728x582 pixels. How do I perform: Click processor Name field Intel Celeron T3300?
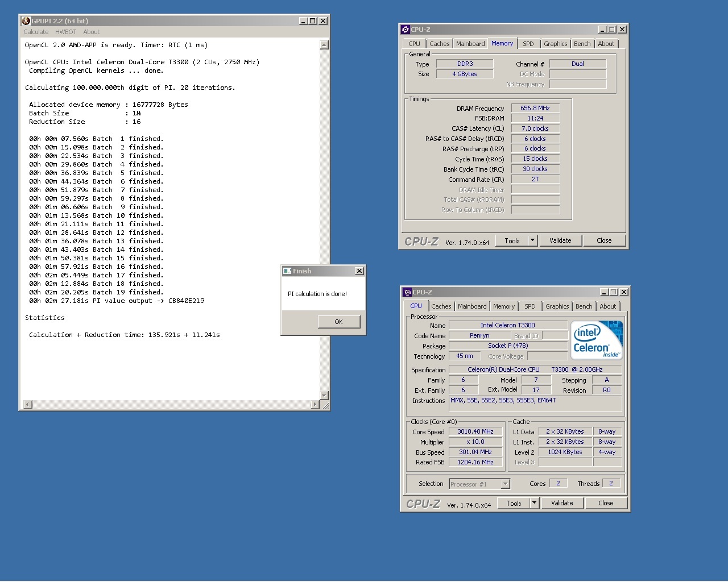(508, 325)
